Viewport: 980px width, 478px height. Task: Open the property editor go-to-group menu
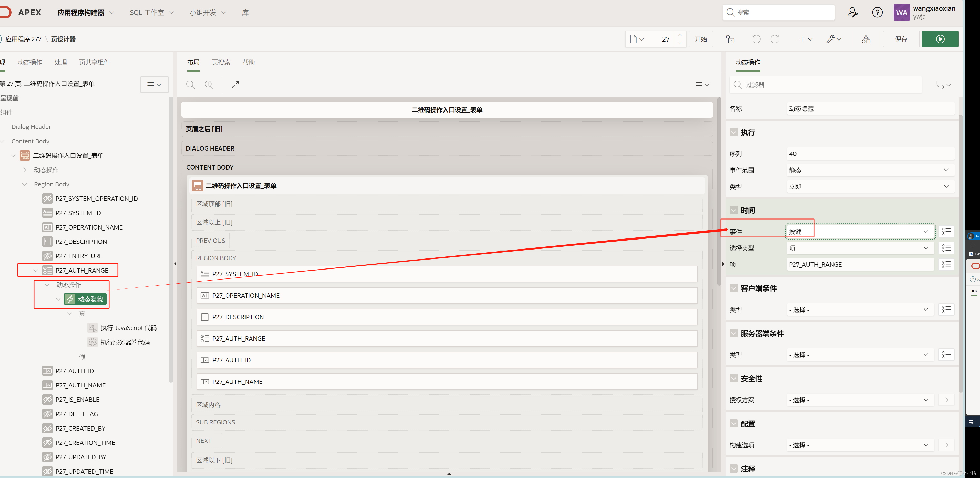click(x=943, y=84)
